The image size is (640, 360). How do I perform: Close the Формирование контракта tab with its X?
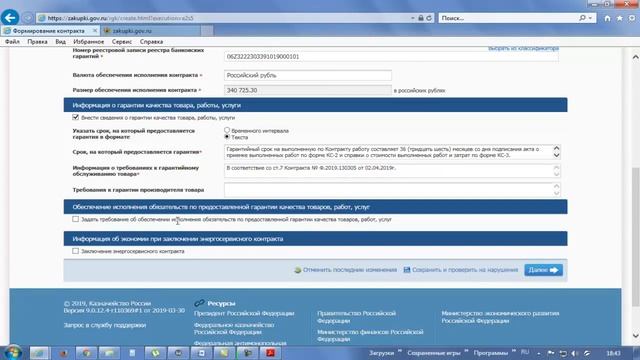point(95,31)
